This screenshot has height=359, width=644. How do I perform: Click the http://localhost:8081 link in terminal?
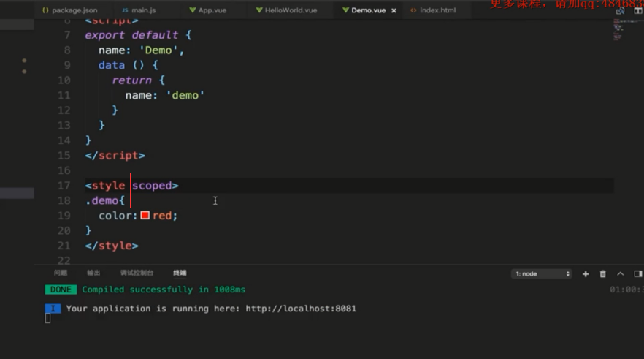(x=301, y=309)
